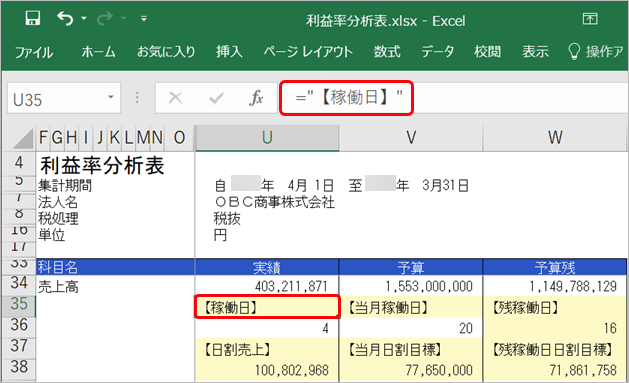The height and width of the screenshot is (383, 629).
Task: Click the Save icon in quick access toolbar
Action: pyautogui.click(x=32, y=18)
